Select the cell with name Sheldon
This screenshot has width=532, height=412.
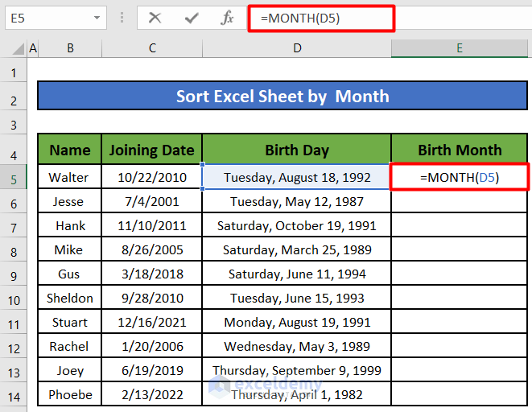pos(69,298)
